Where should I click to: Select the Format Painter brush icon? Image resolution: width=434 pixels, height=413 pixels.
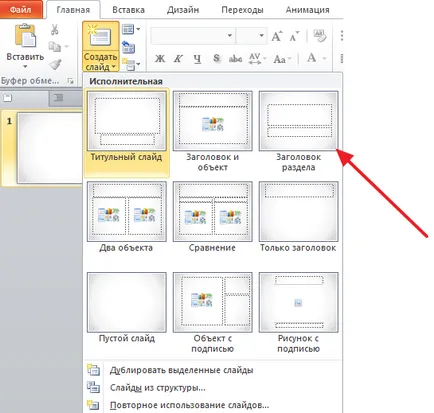[55, 63]
